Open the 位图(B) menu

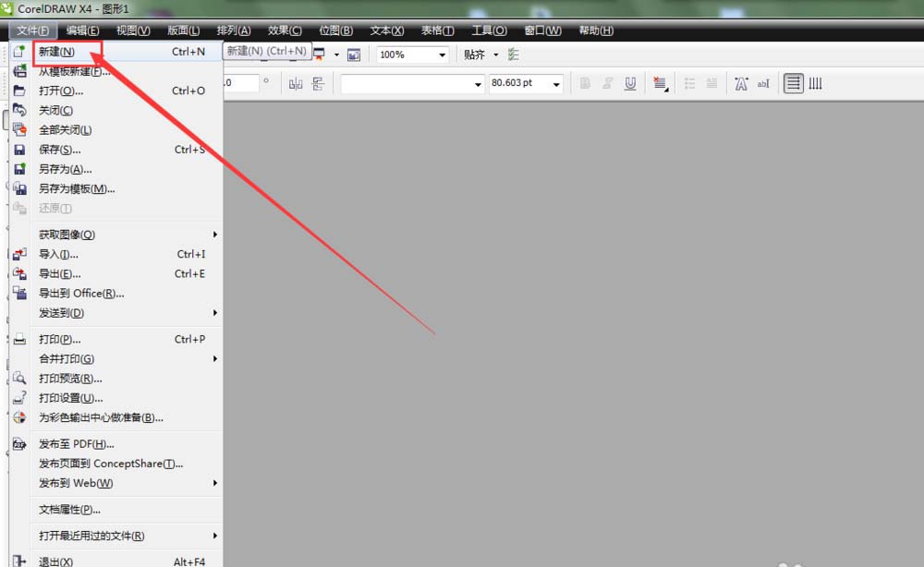[336, 30]
